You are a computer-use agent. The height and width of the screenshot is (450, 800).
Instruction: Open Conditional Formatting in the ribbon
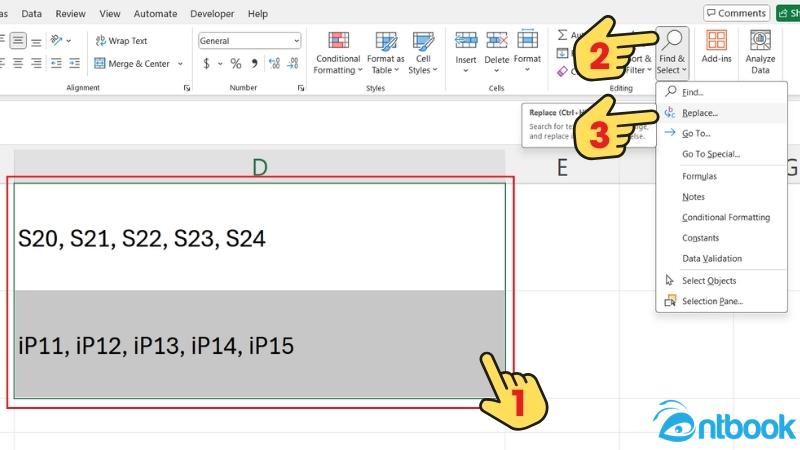pos(338,53)
